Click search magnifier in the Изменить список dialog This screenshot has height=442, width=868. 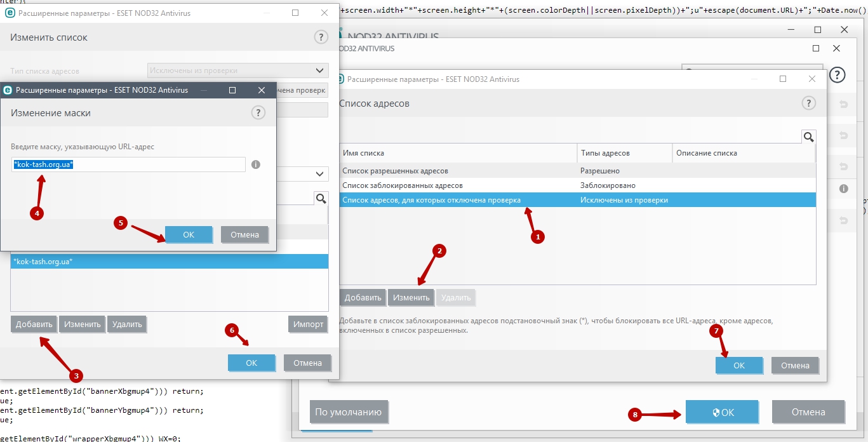coord(321,199)
